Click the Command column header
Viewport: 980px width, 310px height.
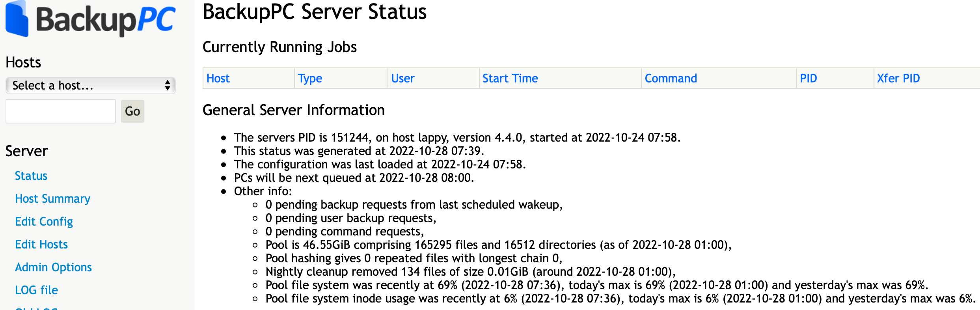click(x=671, y=78)
